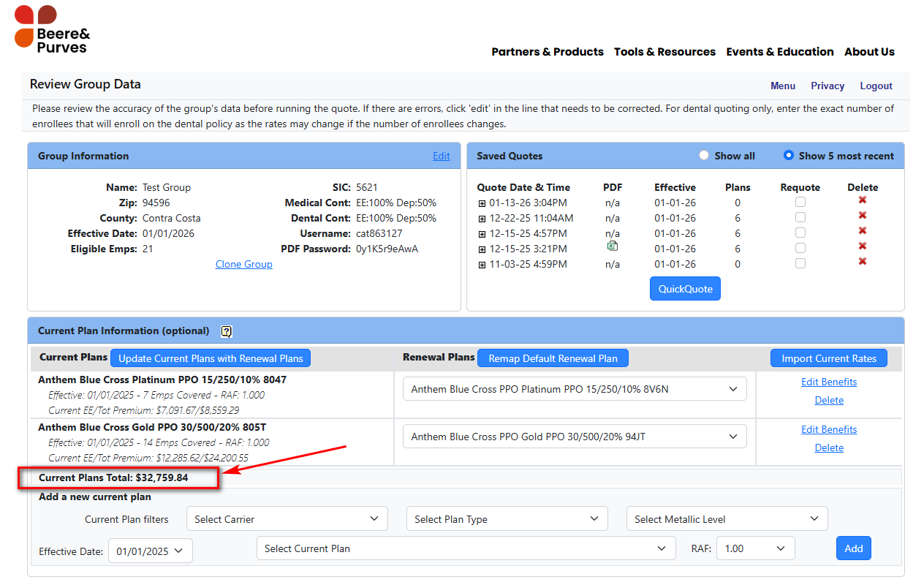Check Requote for the 01-13-26 3:04PM quote
The image size is (924, 585).
[x=800, y=202]
